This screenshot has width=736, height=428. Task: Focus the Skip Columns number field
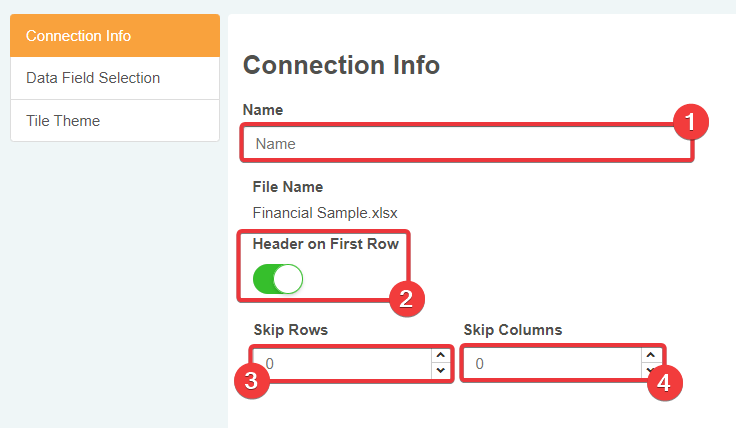[550, 364]
